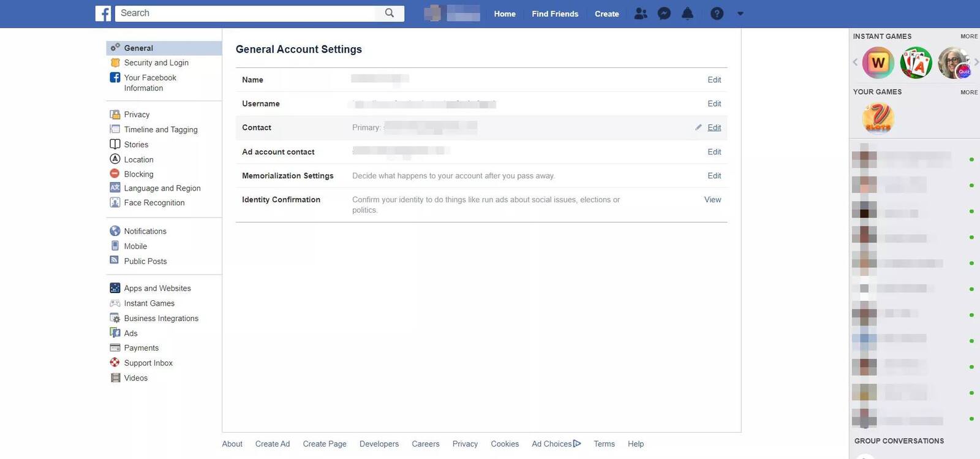Open the Careers footer link
The width and height of the screenshot is (980, 459).
click(x=426, y=444)
